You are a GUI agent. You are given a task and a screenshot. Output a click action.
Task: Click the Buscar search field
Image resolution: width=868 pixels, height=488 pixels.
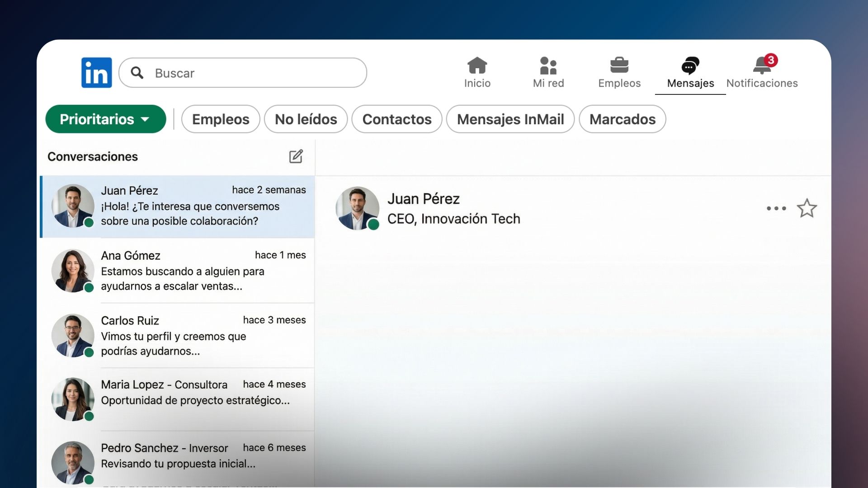point(253,73)
